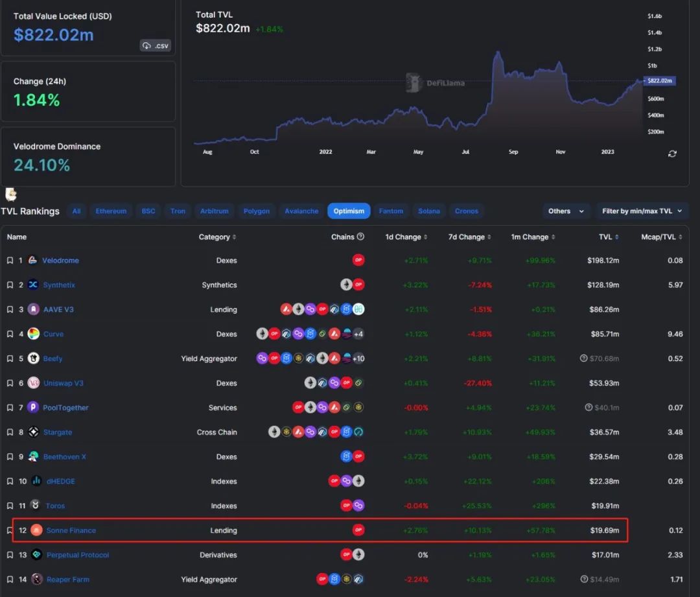The width and height of the screenshot is (700, 597).
Task: Switch to the BSC chain tab
Action: (x=148, y=211)
